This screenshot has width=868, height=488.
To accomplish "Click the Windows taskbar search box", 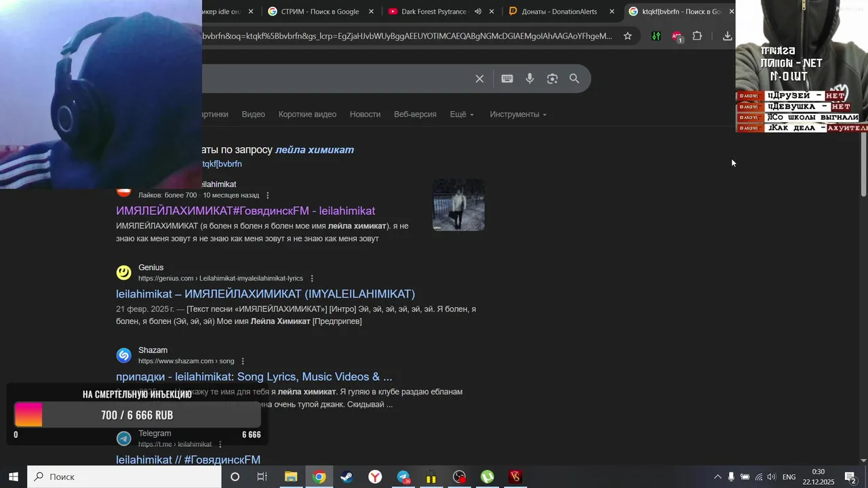I will (x=124, y=476).
